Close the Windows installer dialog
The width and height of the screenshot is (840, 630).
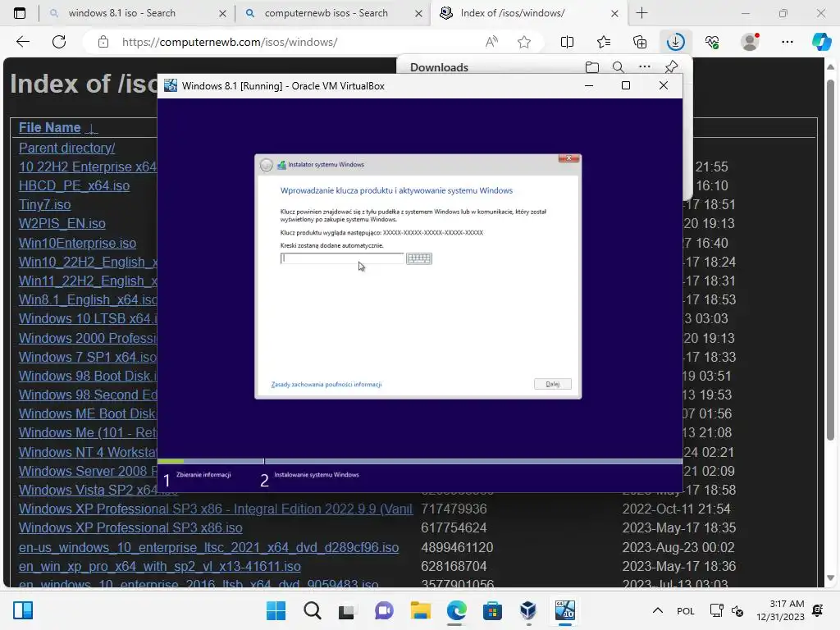coord(568,158)
